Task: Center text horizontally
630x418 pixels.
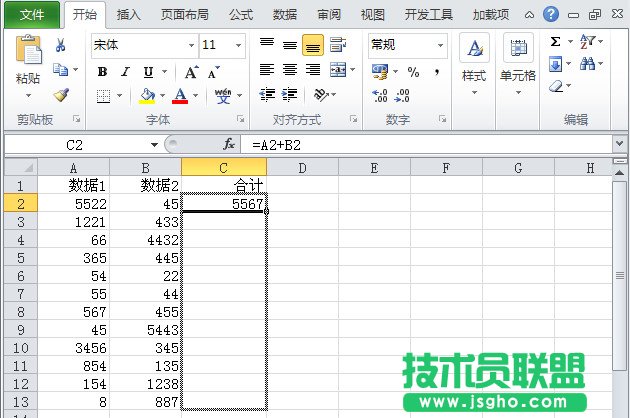Action: [x=290, y=70]
